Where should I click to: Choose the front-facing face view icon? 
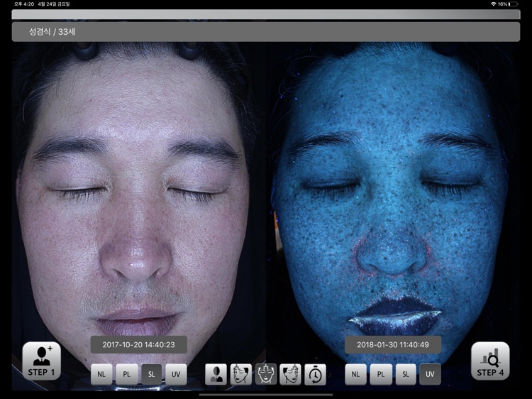click(x=266, y=374)
